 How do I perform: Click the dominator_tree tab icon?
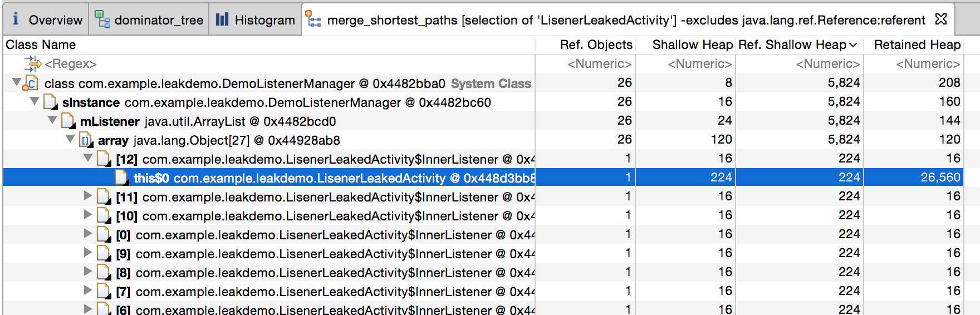tap(102, 19)
